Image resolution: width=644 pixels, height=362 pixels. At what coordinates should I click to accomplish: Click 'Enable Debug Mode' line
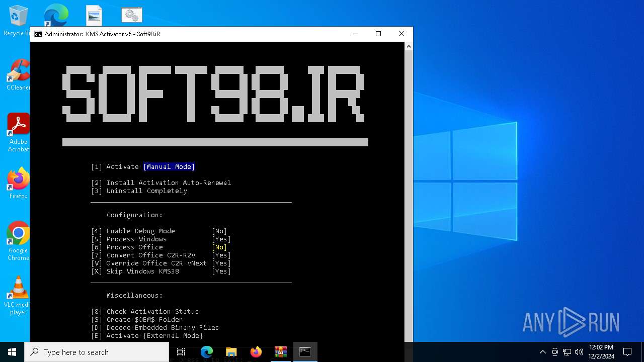(133, 231)
